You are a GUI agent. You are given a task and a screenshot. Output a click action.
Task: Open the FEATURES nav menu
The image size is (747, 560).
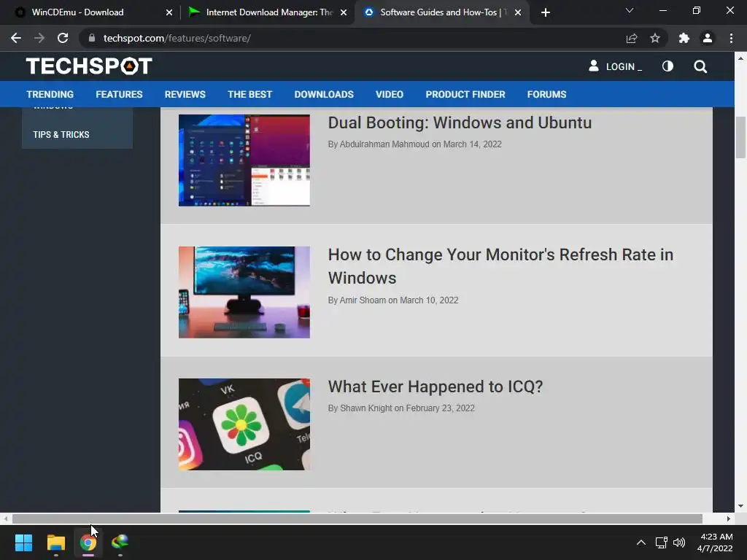[x=119, y=94]
